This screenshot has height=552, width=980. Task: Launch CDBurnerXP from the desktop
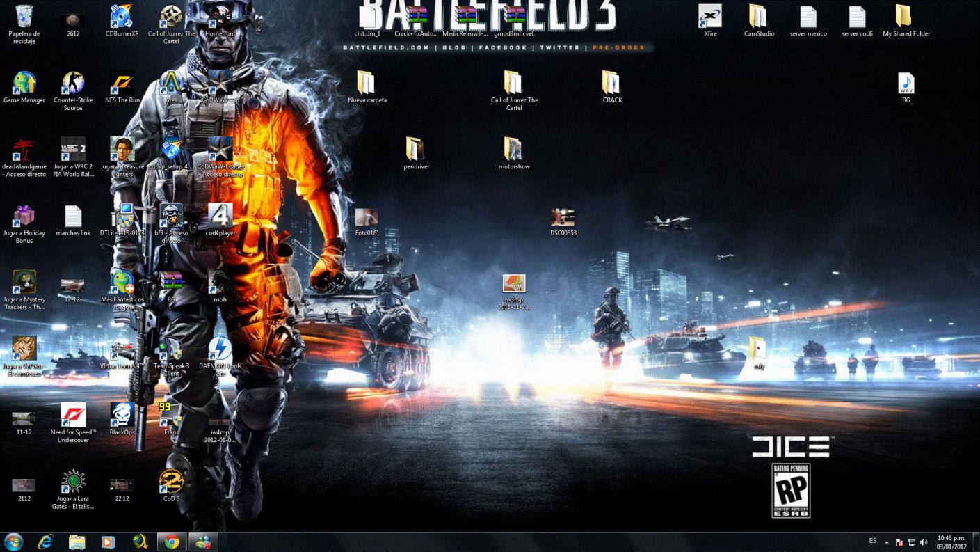pos(122,17)
